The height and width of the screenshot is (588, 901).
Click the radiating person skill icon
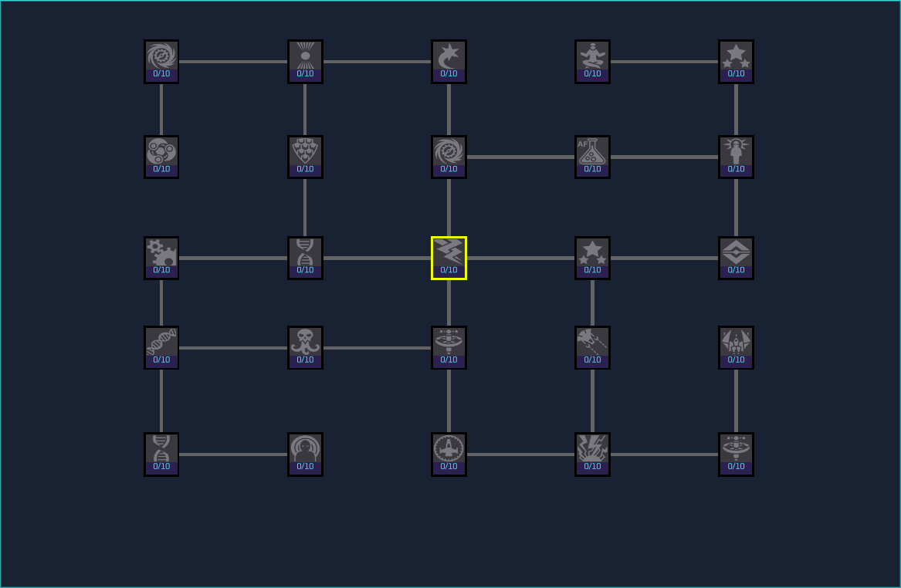point(736,157)
